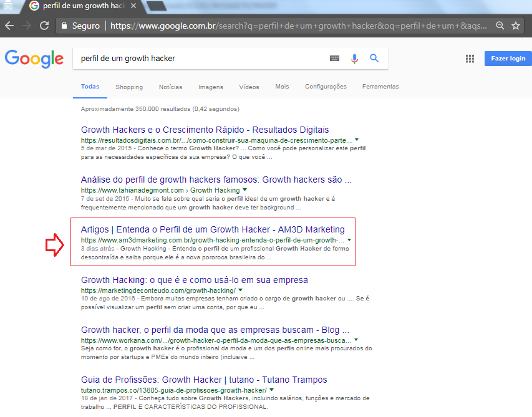Screen dimensions: 532x417
Task: Open Ferramentas options
Action: click(380, 87)
